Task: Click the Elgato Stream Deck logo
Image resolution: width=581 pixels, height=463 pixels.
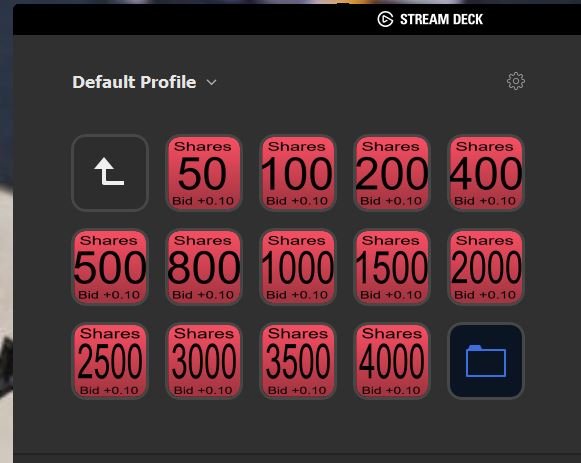Action: (x=385, y=19)
